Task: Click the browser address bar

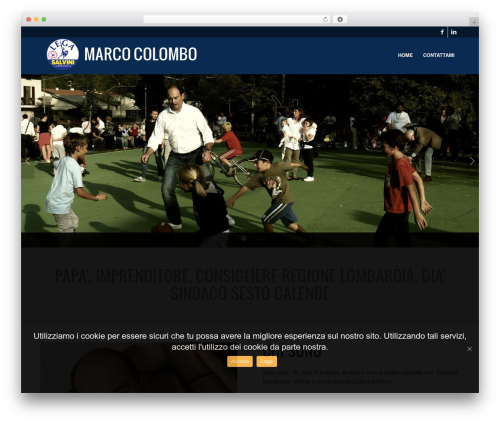Action: tap(236, 19)
